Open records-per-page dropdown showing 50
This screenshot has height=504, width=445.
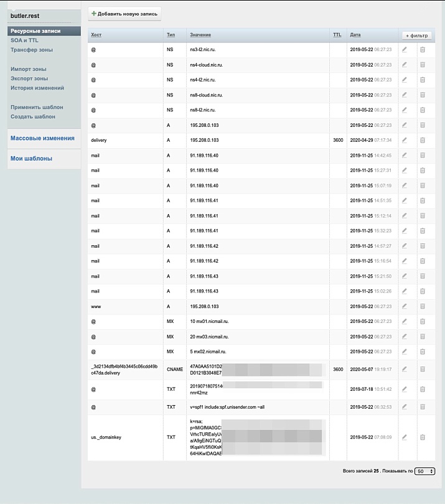tap(425, 472)
